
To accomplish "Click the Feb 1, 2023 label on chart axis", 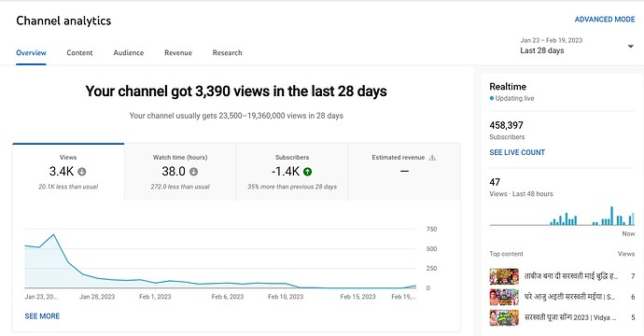I will (x=155, y=297).
